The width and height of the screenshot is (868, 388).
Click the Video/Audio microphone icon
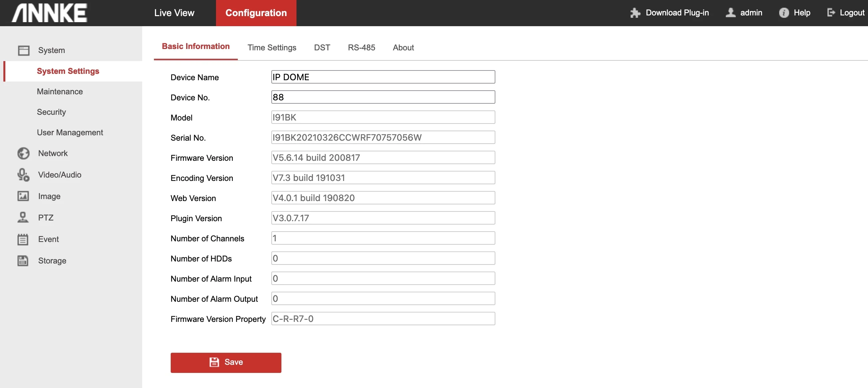point(23,175)
